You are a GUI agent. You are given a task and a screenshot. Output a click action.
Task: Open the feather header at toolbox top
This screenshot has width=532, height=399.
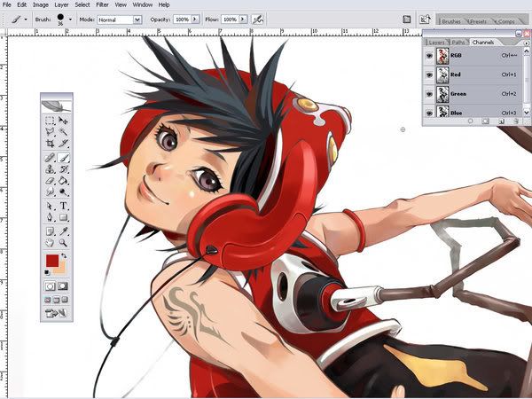57,106
